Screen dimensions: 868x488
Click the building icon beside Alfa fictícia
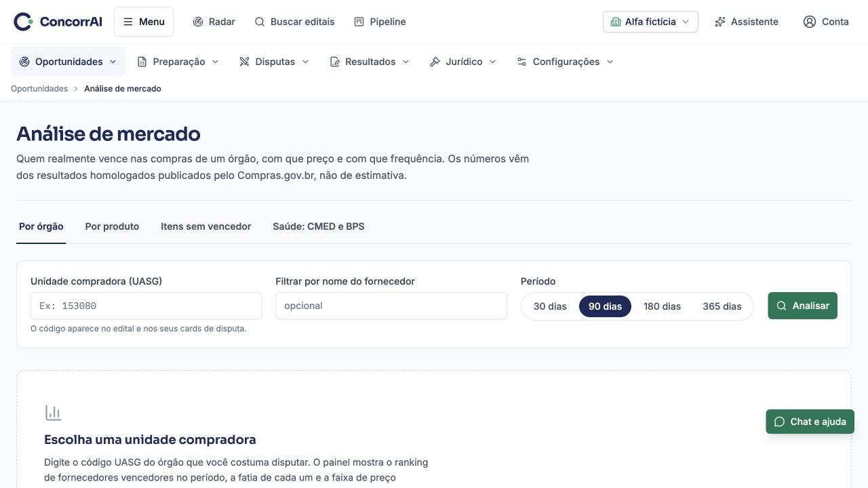pos(616,22)
